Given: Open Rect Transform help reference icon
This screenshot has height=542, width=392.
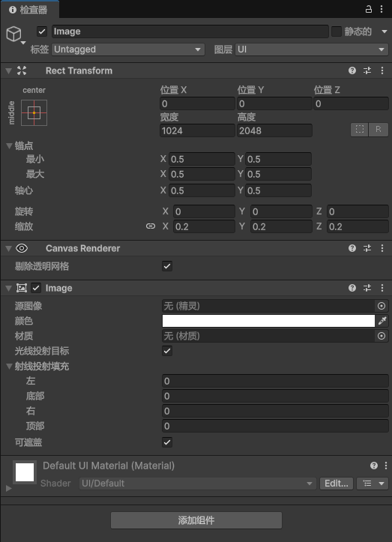Looking at the screenshot, I should pyautogui.click(x=352, y=70).
